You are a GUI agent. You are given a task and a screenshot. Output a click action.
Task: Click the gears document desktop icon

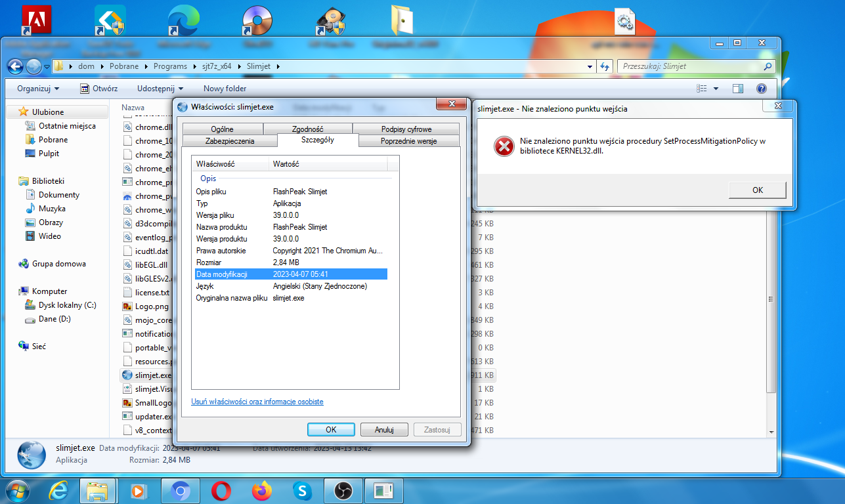point(624,21)
